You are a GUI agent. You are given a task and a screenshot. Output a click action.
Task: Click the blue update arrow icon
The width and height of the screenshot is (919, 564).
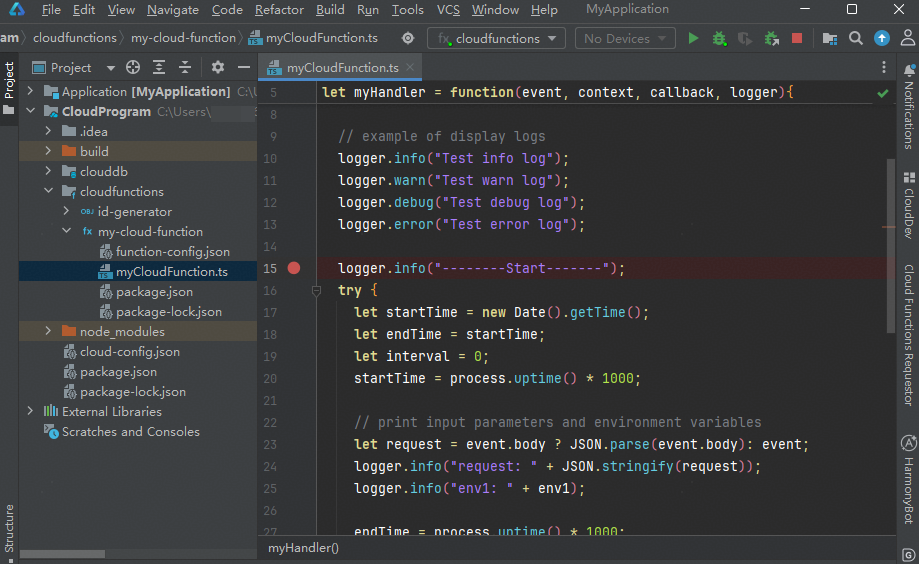pos(881,38)
